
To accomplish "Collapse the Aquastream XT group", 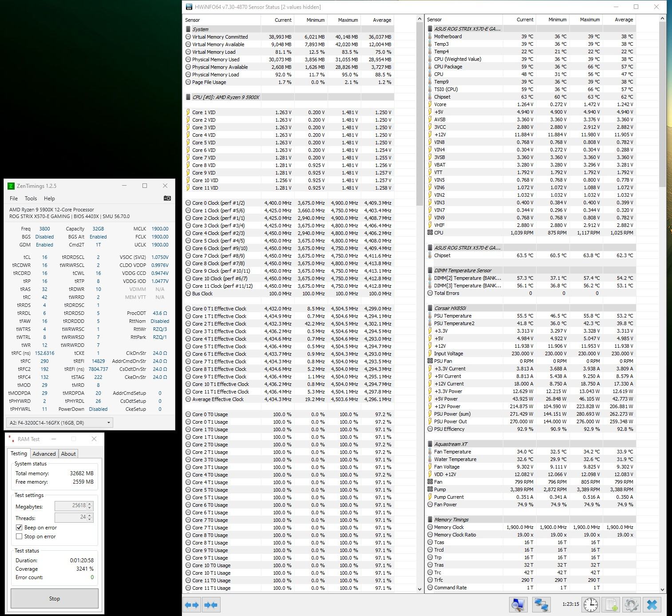I will tap(430, 444).
